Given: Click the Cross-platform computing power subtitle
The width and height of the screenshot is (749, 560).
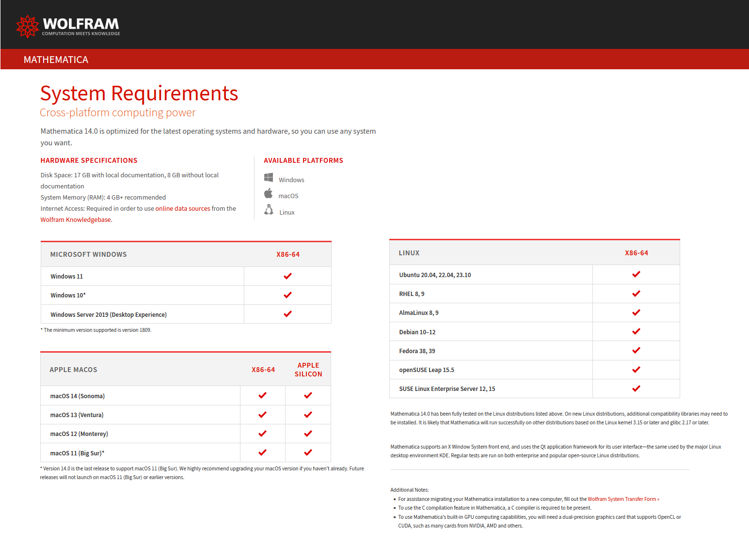Looking at the screenshot, I should [x=118, y=112].
